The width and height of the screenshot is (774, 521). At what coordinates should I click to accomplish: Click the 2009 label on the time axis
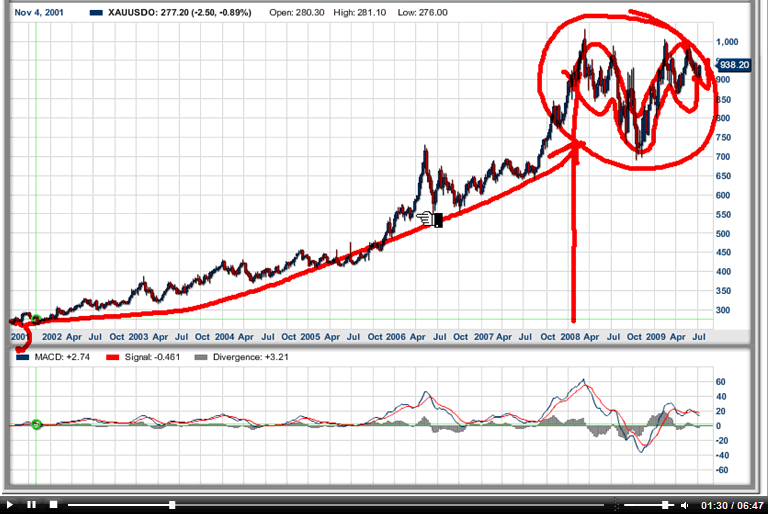(656, 337)
